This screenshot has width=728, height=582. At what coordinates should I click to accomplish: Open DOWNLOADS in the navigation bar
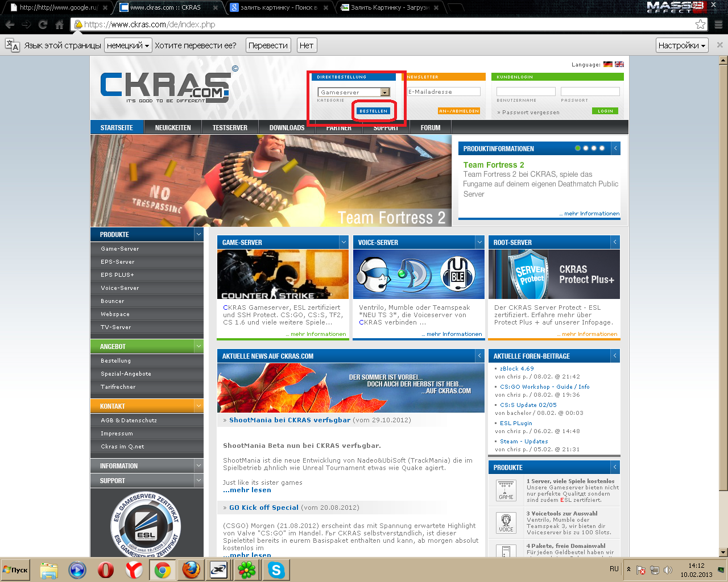point(287,127)
